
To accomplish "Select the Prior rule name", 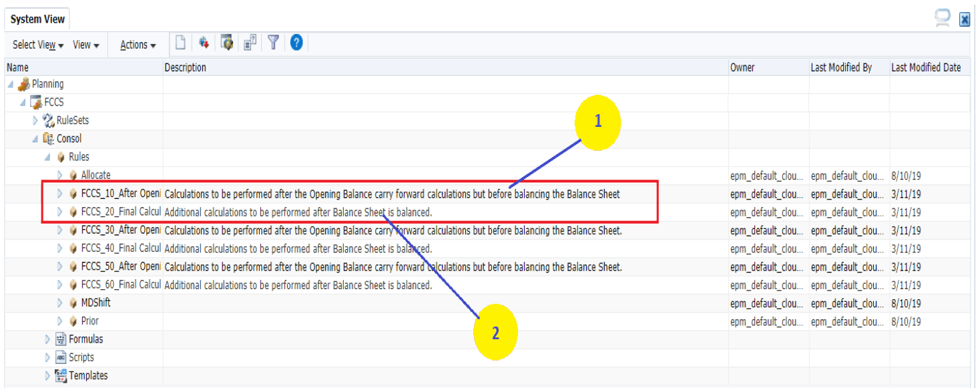I will [90, 321].
